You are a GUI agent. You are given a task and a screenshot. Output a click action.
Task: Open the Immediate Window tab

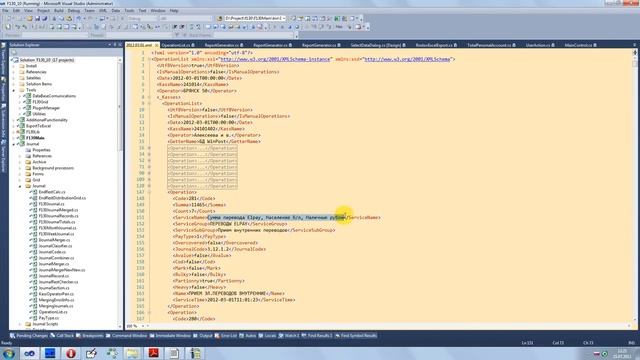tap(170, 336)
